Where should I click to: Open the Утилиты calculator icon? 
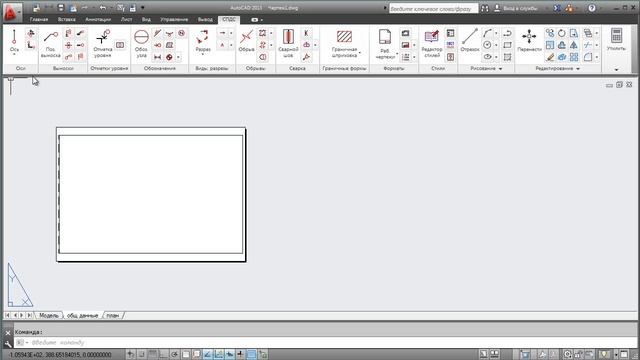click(616, 36)
